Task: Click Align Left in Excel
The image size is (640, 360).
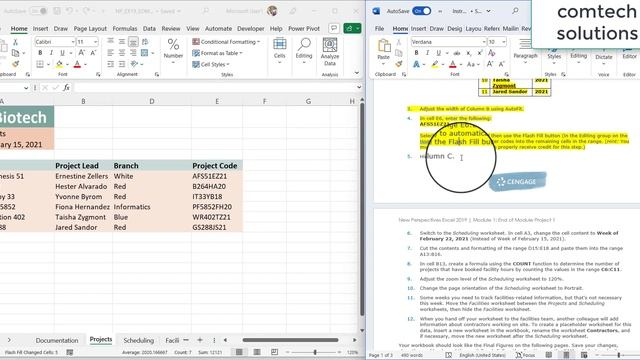Action: 111,53
